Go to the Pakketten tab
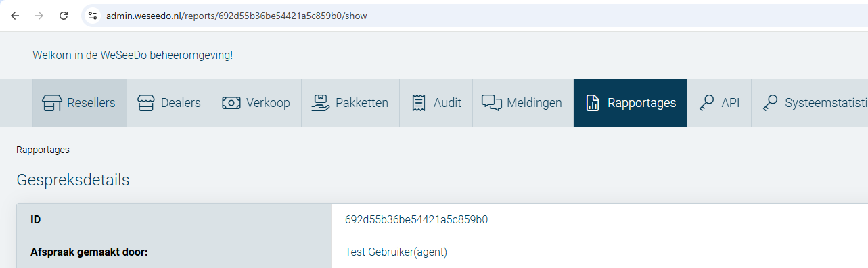The width and height of the screenshot is (868, 268). (x=350, y=103)
